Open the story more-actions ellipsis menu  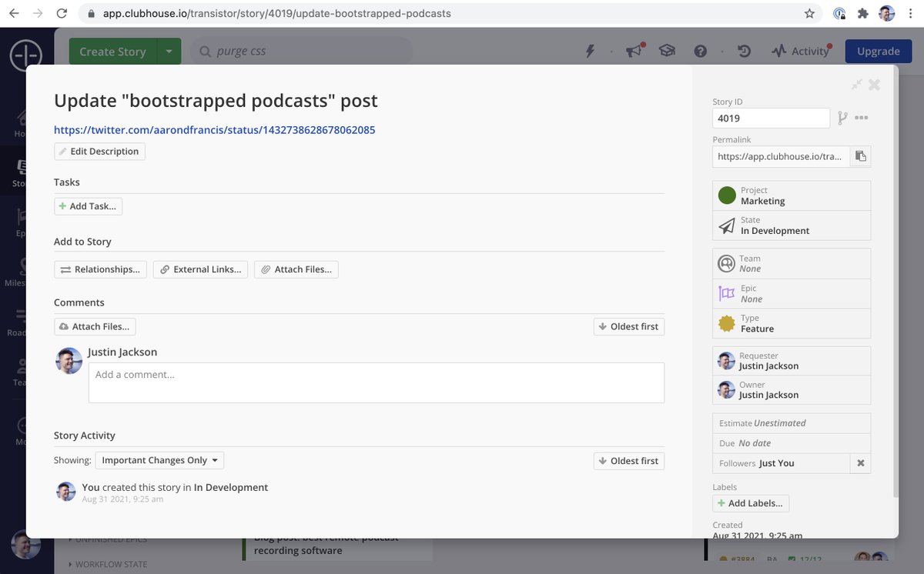pyautogui.click(x=862, y=118)
